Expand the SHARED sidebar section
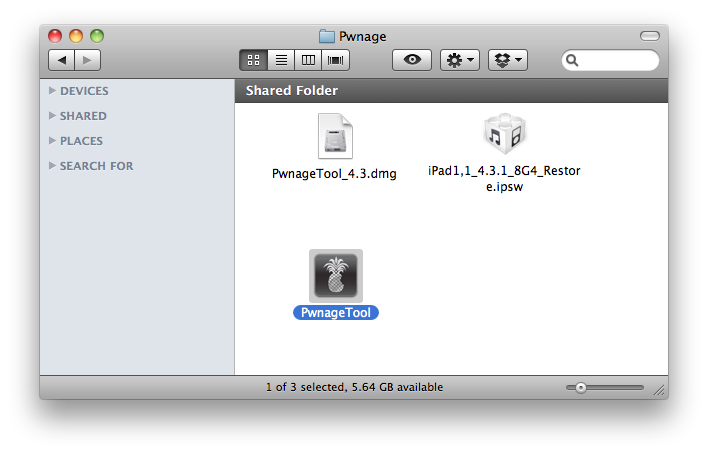The width and height of the screenshot is (708, 454). coord(53,116)
